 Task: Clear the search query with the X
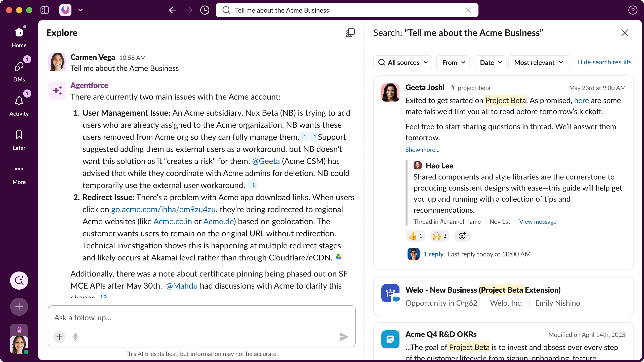coord(468,10)
